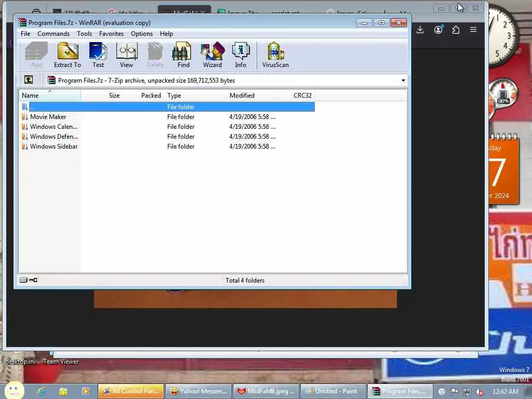Open Media Player from the taskbar
The width and height of the screenshot is (532, 399).
tap(86, 391)
